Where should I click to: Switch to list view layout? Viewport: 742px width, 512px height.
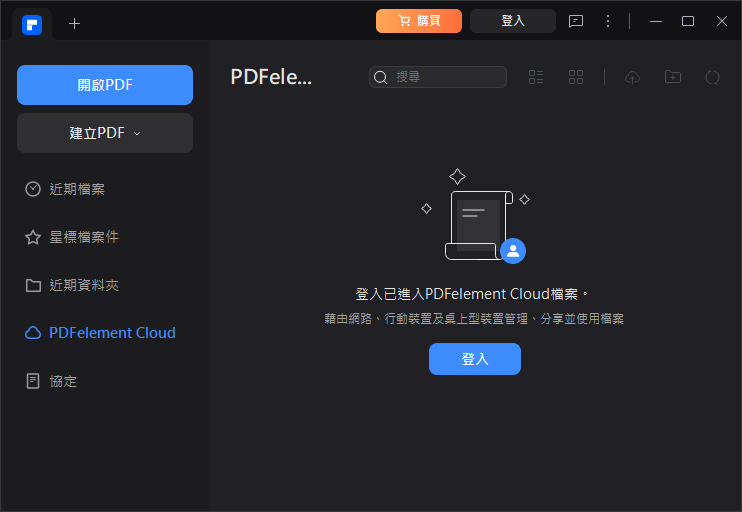[x=536, y=77]
